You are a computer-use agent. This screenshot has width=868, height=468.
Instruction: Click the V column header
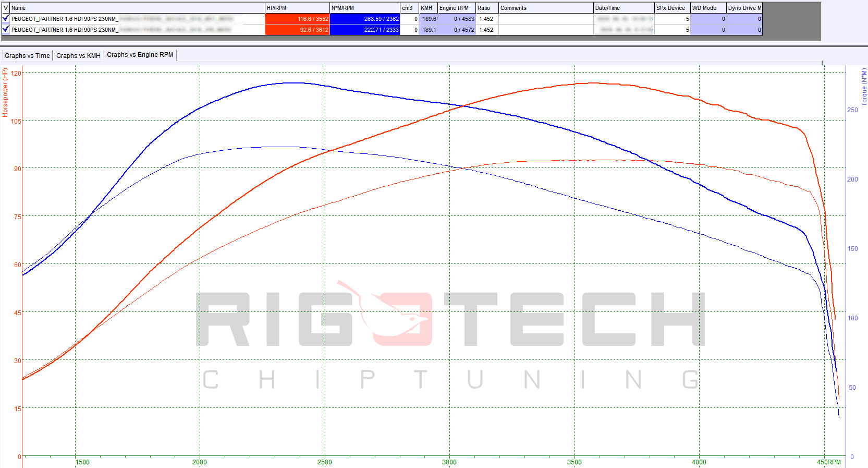[x=6, y=8]
